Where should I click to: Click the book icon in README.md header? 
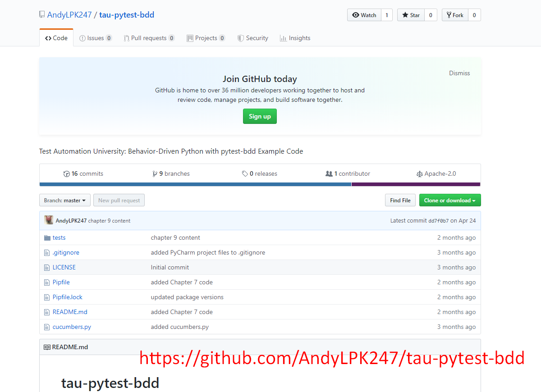[47, 347]
